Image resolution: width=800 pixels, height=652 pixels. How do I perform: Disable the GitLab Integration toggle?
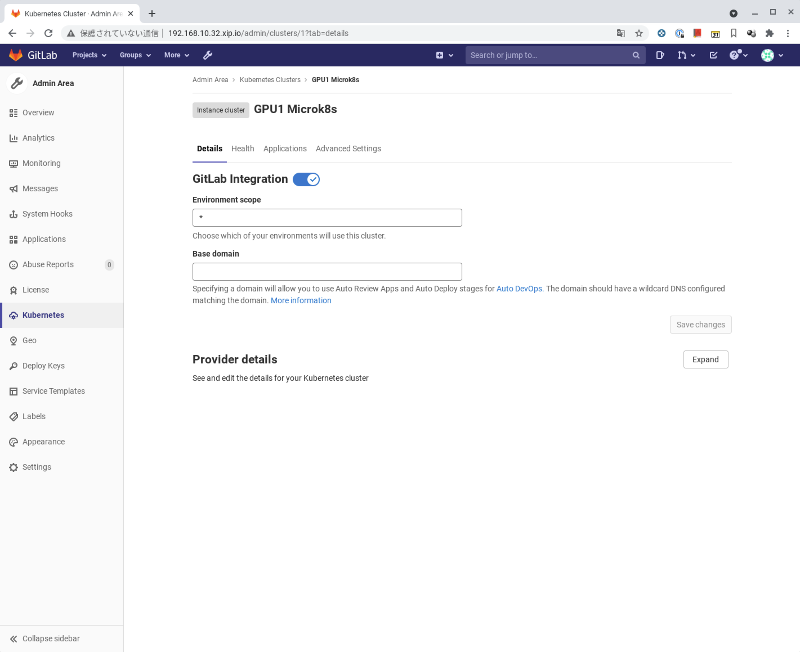pyautogui.click(x=306, y=178)
